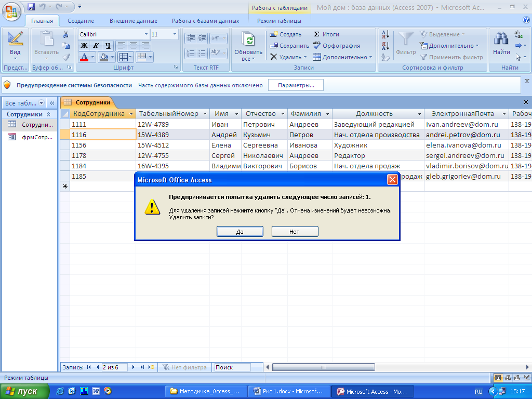Expand КодСотрудника column filter arrow
The height and width of the screenshot is (399, 532).
pyautogui.click(x=131, y=114)
